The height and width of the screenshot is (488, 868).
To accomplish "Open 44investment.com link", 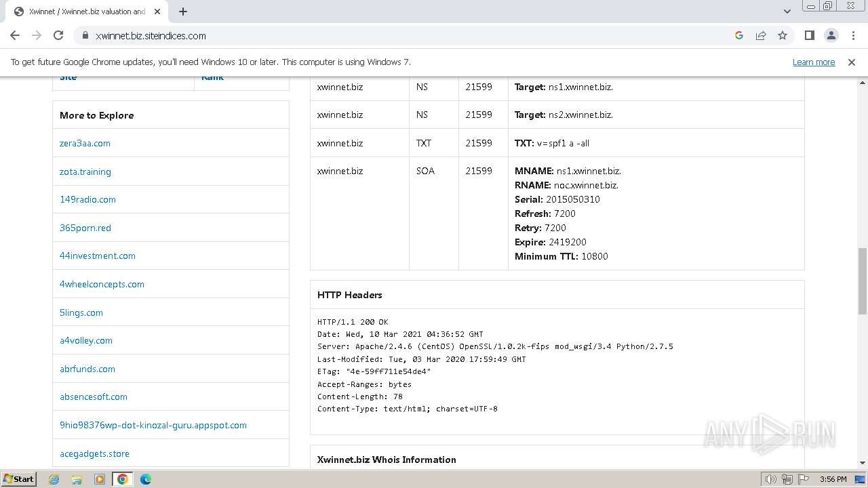I will tap(98, 256).
